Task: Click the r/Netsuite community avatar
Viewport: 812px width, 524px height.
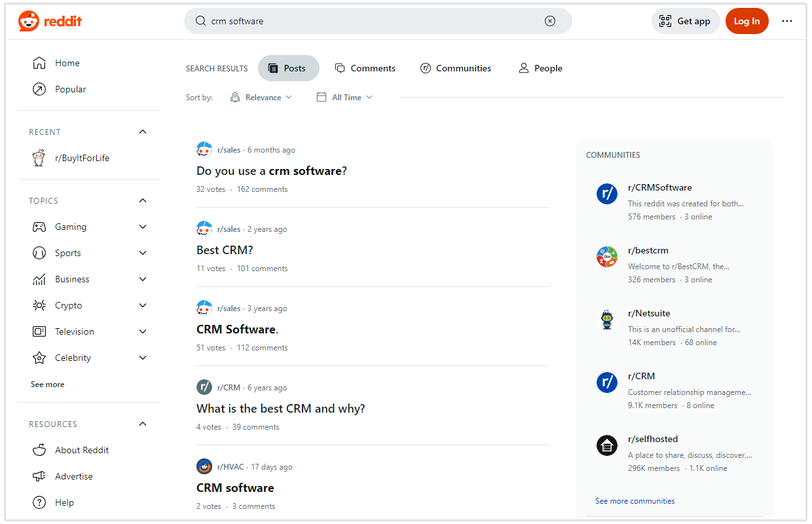Action: (x=607, y=320)
